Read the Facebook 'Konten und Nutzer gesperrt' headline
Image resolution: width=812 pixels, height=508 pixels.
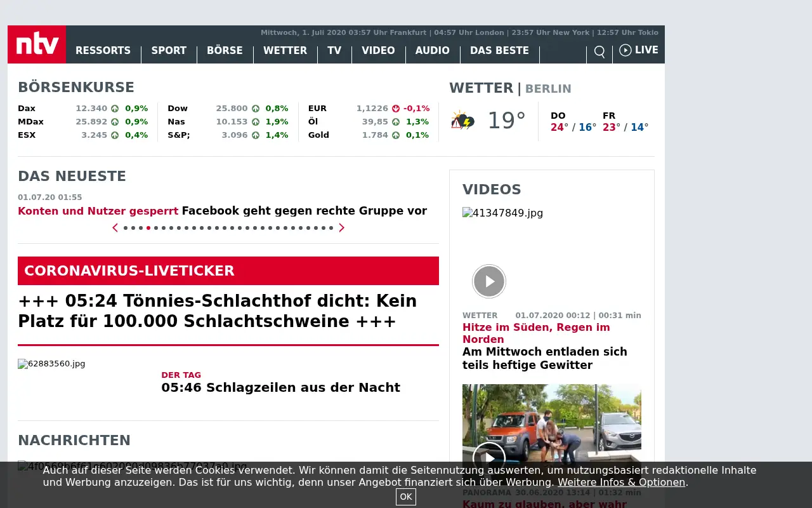[222, 211]
